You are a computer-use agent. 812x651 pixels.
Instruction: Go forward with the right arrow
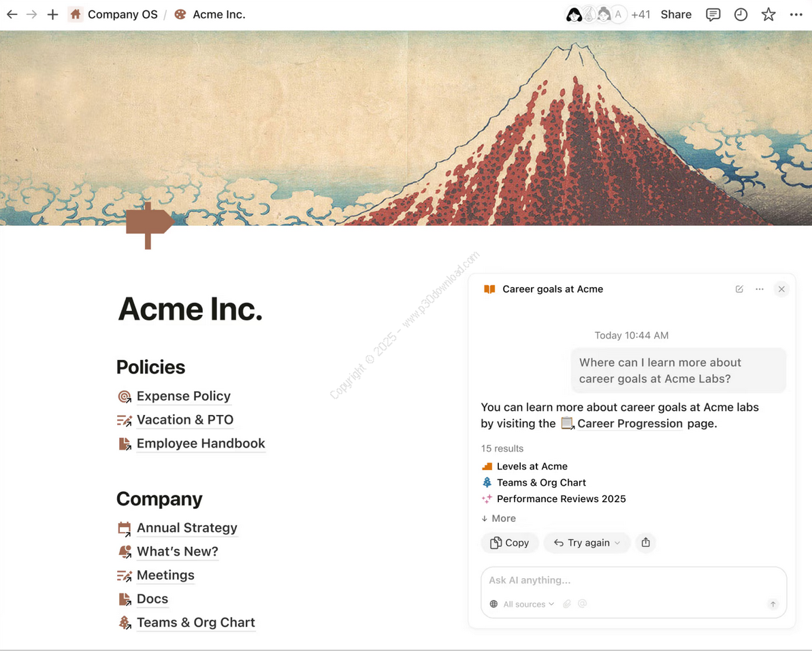click(31, 14)
